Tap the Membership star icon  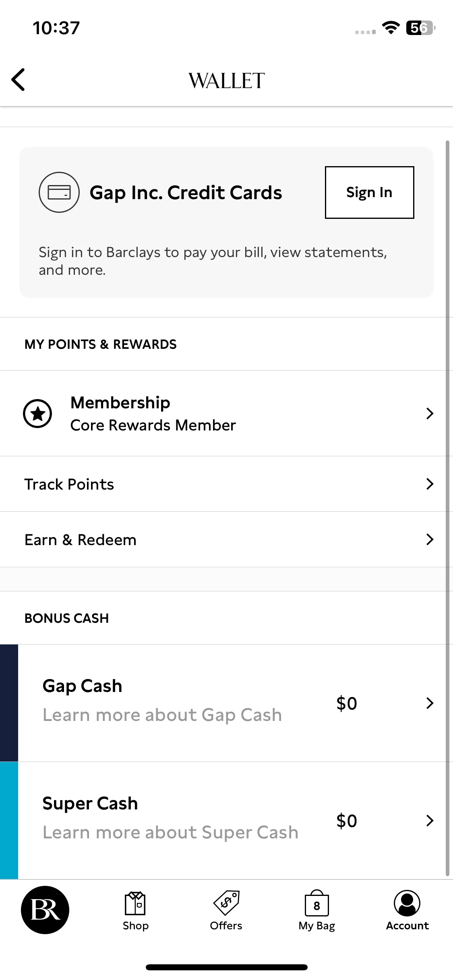(37, 414)
